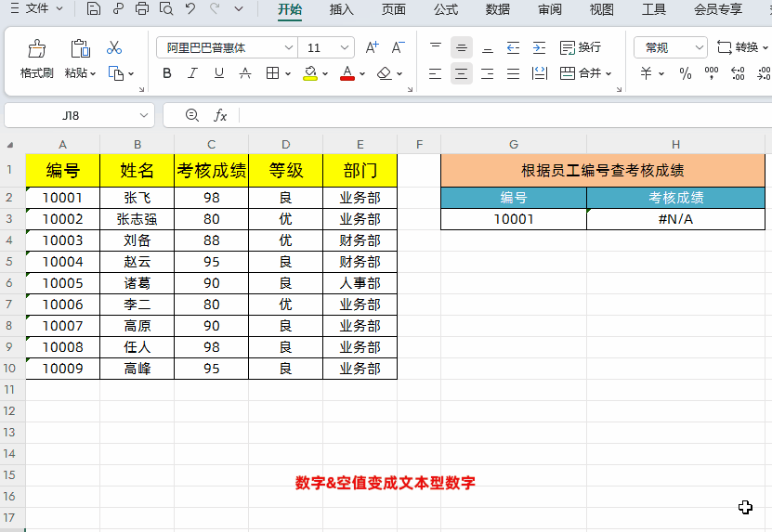This screenshot has width=772, height=532.
Task: Click the Eraser clear-format icon
Action: click(x=384, y=73)
